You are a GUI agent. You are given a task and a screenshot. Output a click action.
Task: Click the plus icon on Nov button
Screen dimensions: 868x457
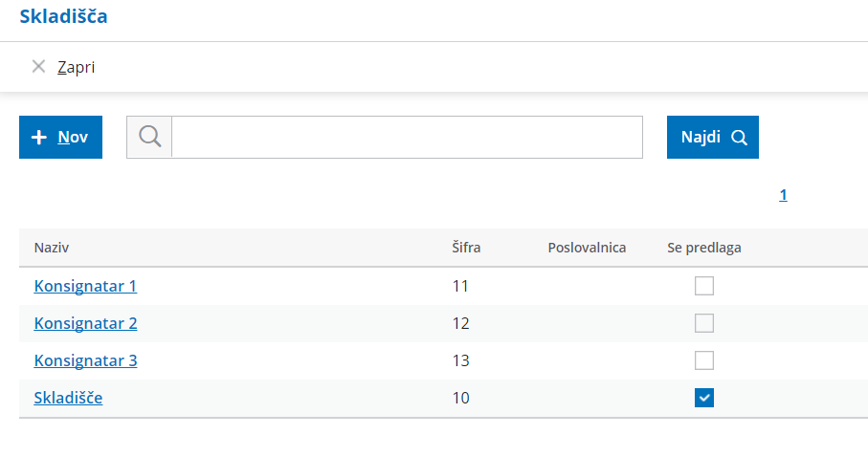[39, 138]
